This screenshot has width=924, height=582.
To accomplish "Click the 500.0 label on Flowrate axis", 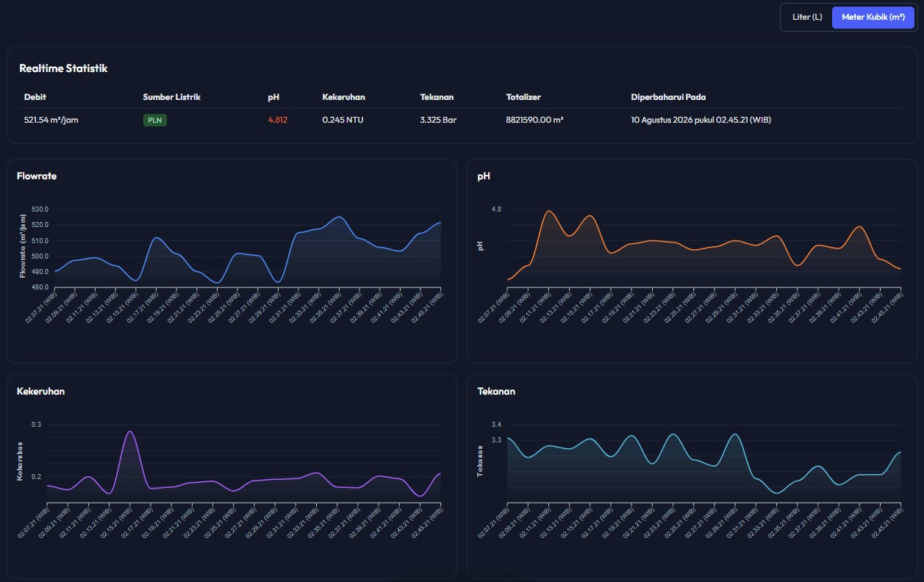I will (40, 256).
